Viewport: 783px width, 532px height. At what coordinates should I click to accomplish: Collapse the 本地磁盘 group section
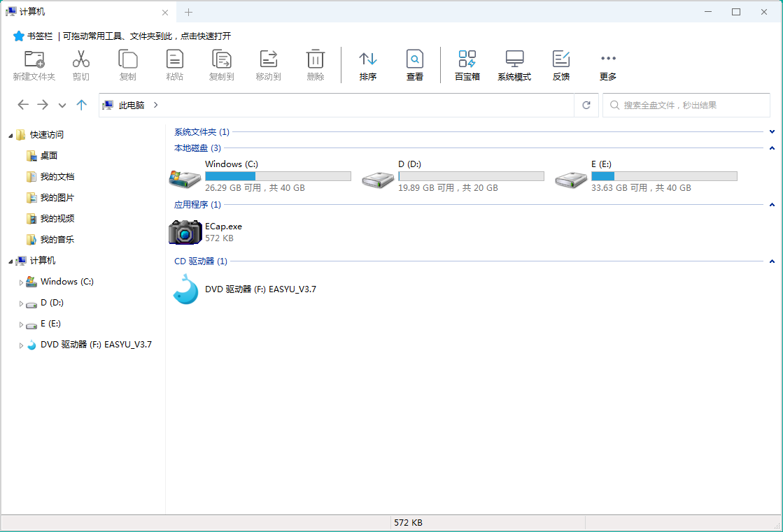point(772,148)
